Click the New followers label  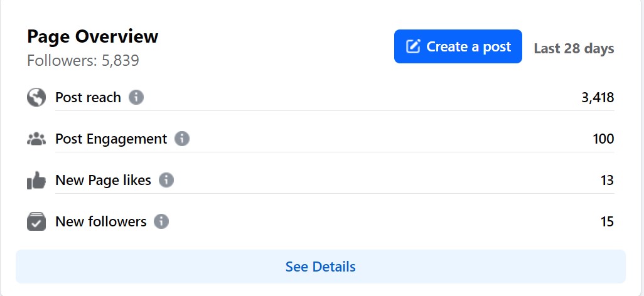(100, 221)
